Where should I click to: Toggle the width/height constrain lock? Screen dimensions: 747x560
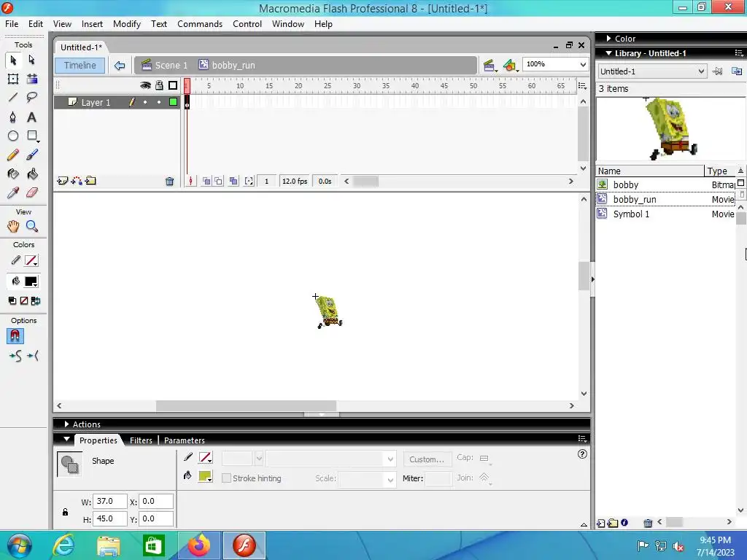pos(65,512)
